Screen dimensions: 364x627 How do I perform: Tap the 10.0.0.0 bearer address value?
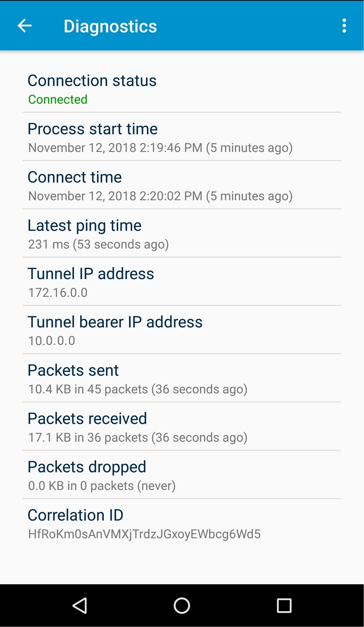(52, 341)
